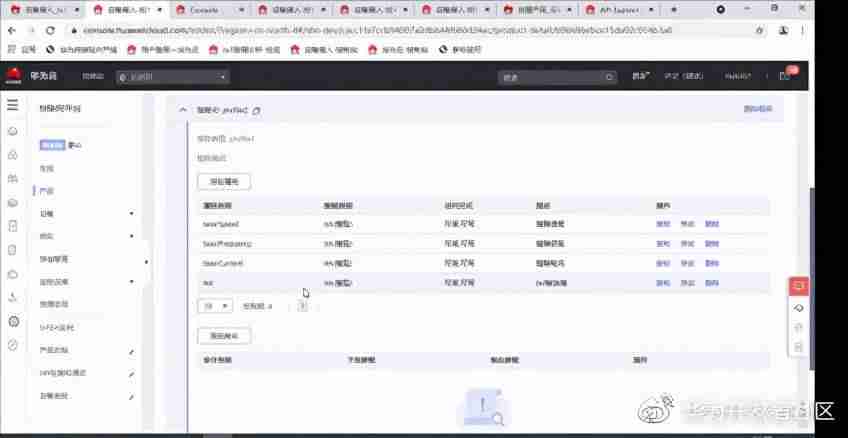Expand the 规则 submenu arrow in sidebar
This screenshot has height=438, width=848.
[131, 236]
